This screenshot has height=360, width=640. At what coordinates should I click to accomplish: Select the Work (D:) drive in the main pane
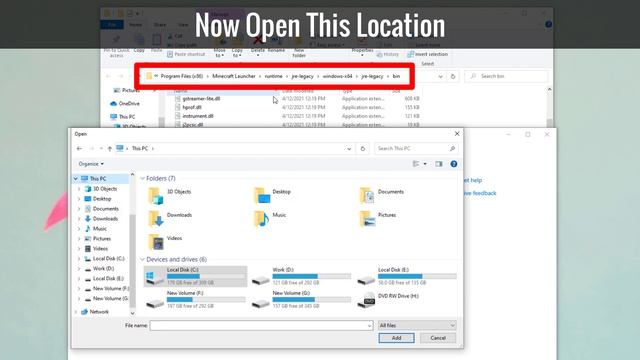301,276
